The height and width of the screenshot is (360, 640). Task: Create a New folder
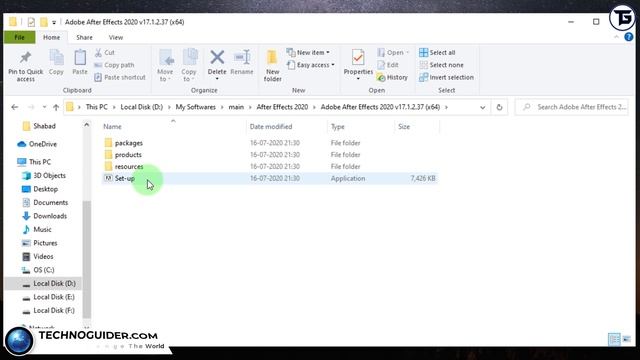[x=272, y=66]
